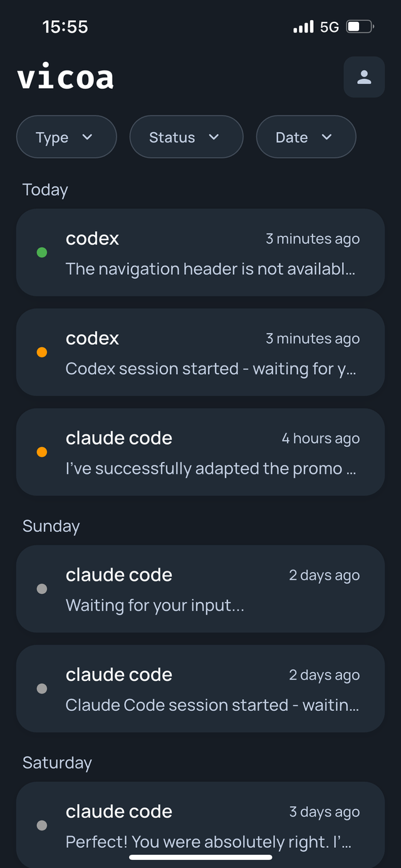Image resolution: width=401 pixels, height=868 pixels.
Task: Open the claude code promo session
Action: coord(200,452)
